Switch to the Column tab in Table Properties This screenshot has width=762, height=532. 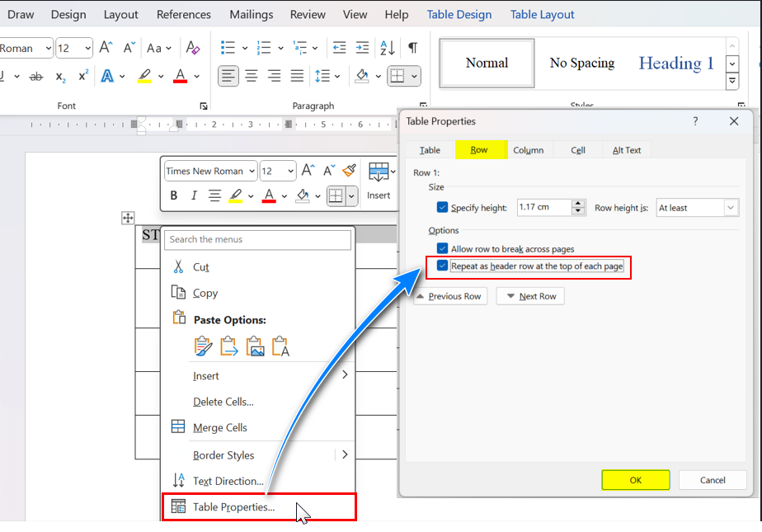coord(528,150)
